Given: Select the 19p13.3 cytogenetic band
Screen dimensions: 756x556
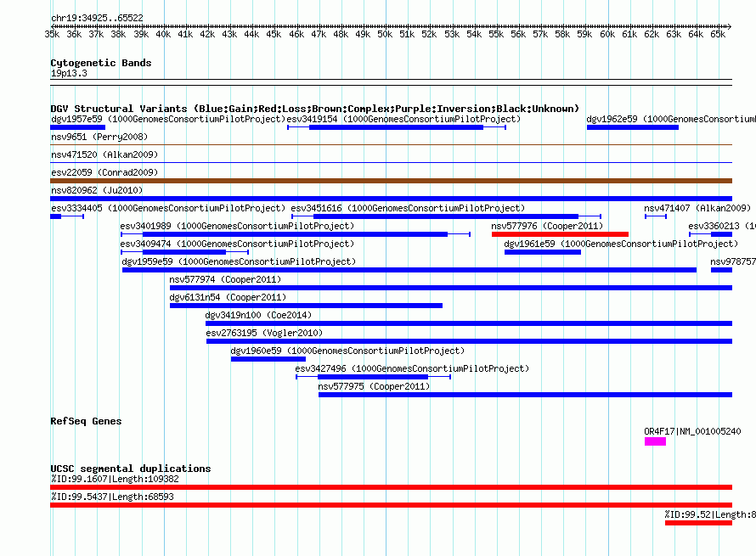Looking at the screenshot, I should pos(391,82).
